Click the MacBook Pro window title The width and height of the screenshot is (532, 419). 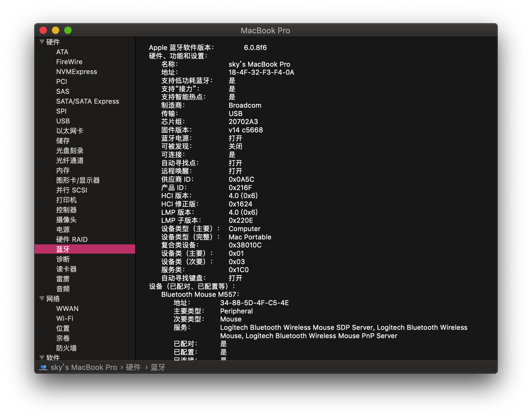[265, 31]
